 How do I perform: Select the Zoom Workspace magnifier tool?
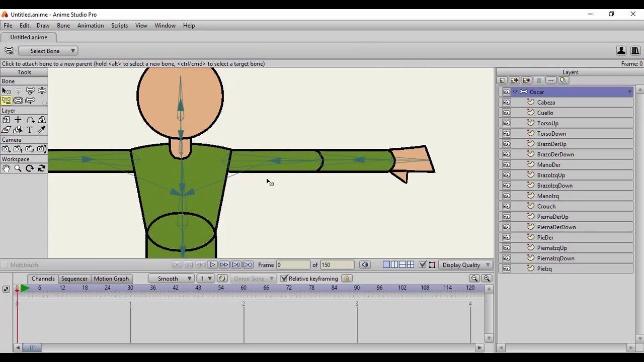[x=18, y=168]
